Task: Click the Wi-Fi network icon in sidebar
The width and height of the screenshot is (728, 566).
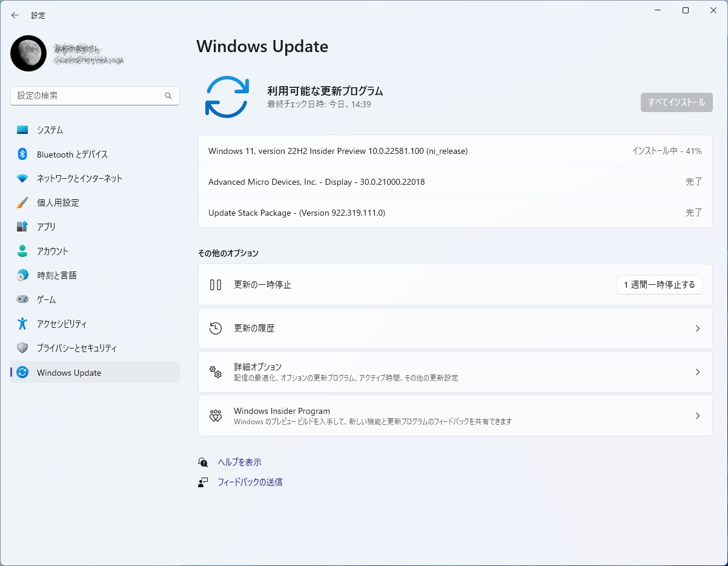Action: pos(22,179)
